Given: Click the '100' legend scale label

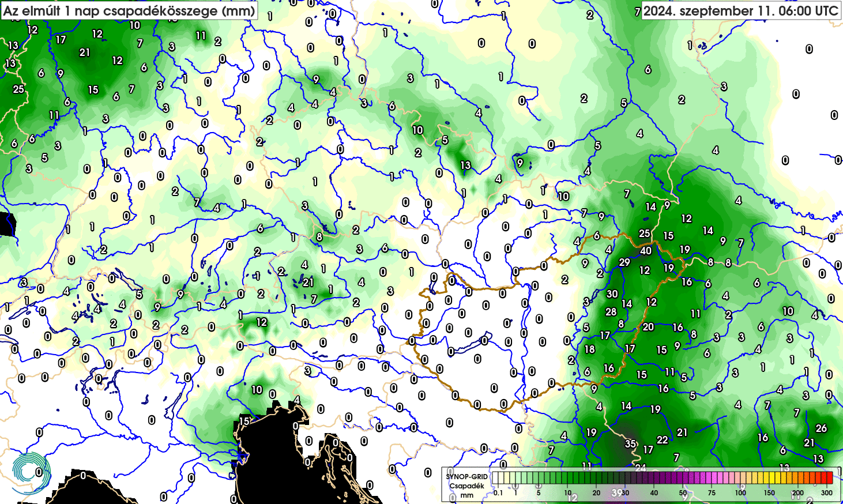Looking at the screenshot, I should coord(740,492).
